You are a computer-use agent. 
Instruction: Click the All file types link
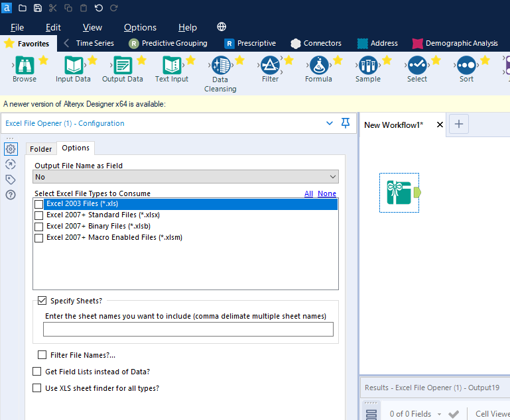(308, 193)
